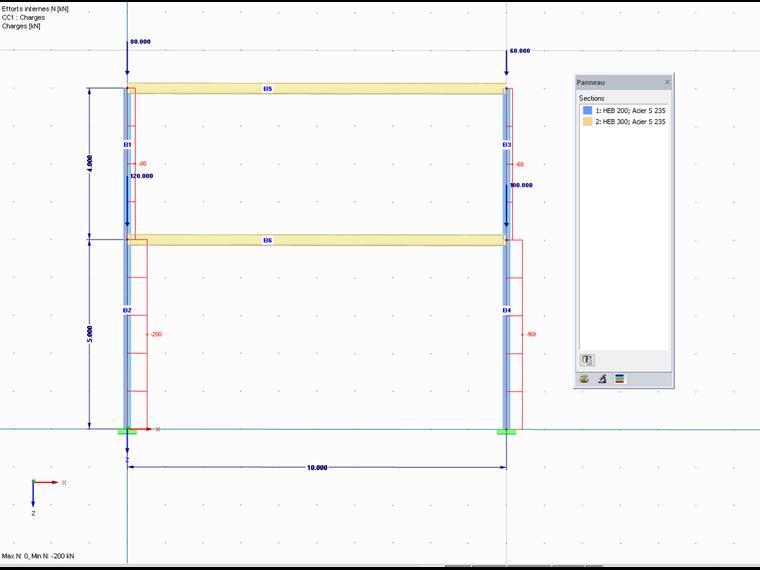This screenshot has height=570, width=760.
Task: Click the -60 axial force result value
Action: pyautogui.click(x=519, y=164)
